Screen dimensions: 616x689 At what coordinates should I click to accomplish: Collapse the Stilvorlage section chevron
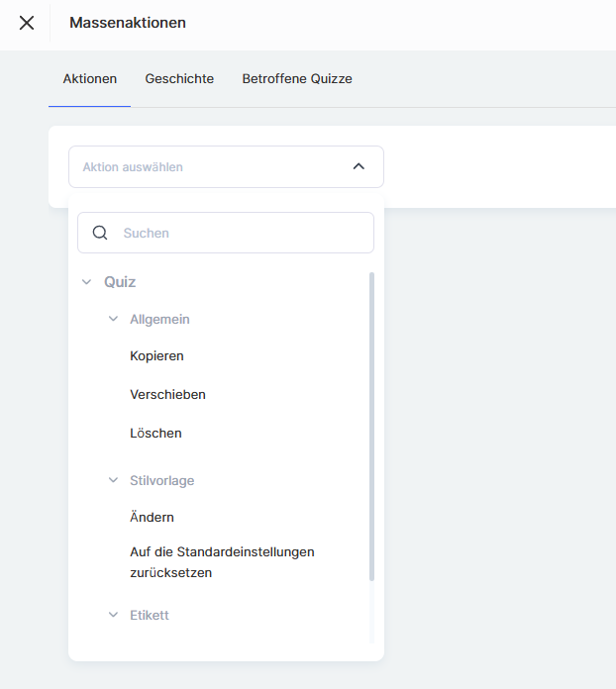113,481
